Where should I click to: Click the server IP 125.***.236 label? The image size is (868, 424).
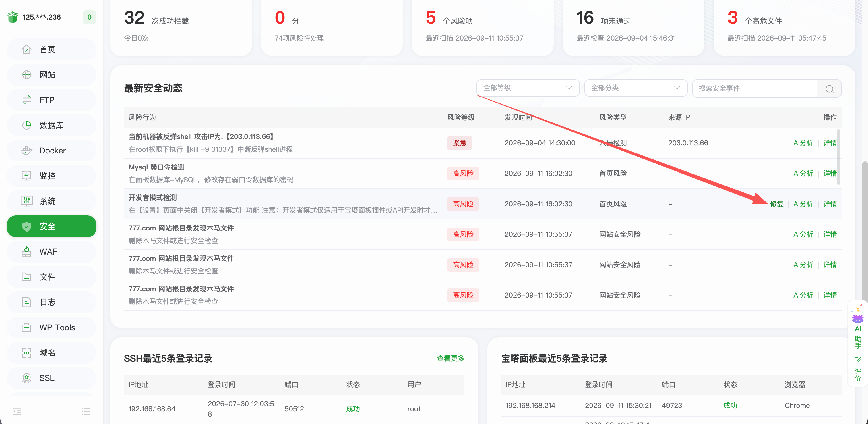click(41, 17)
